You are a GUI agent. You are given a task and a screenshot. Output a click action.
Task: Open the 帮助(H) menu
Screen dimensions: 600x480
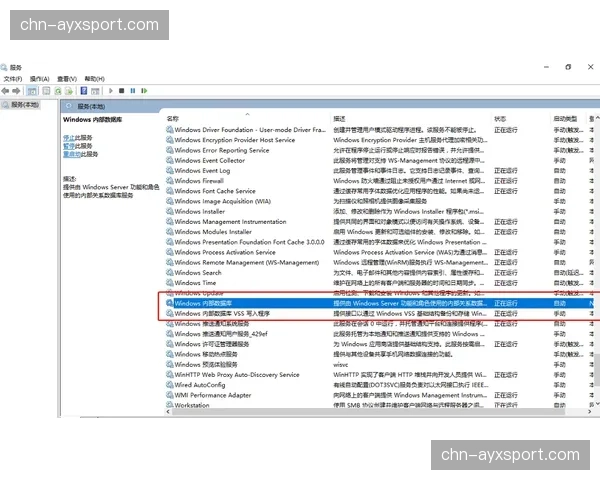95,79
